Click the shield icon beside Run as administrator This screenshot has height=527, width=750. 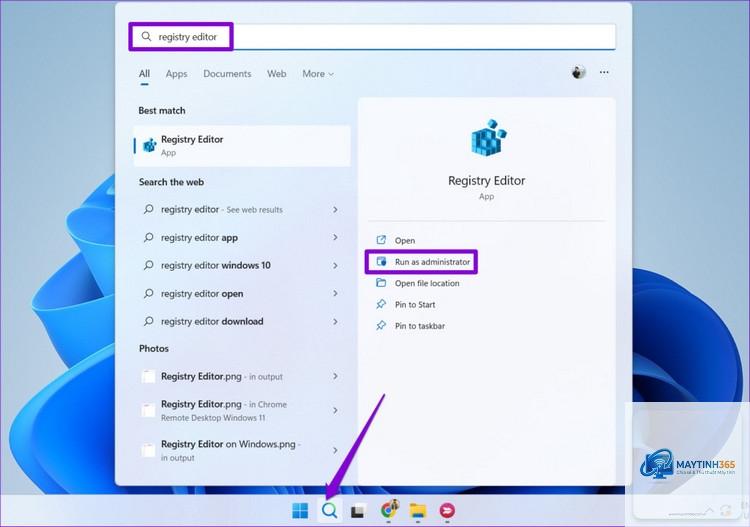[x=381, y=262]
